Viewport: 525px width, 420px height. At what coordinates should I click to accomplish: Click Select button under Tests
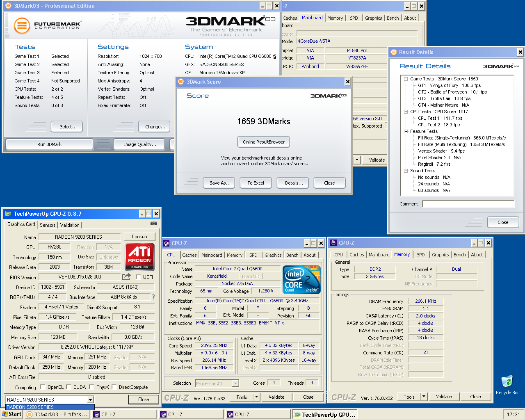coord(67,127)
